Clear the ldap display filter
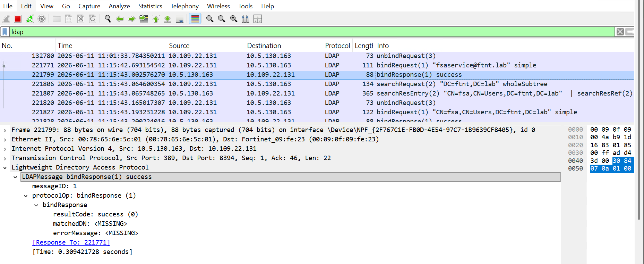Viewport: 644px width, 264px height. point(620,32)
